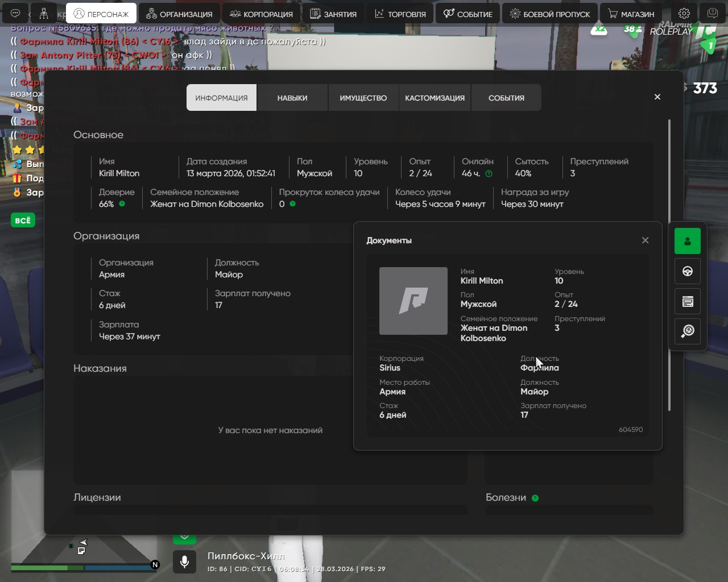
Task: Select the steering wheel driver license icon
Action: click(687, 271)
